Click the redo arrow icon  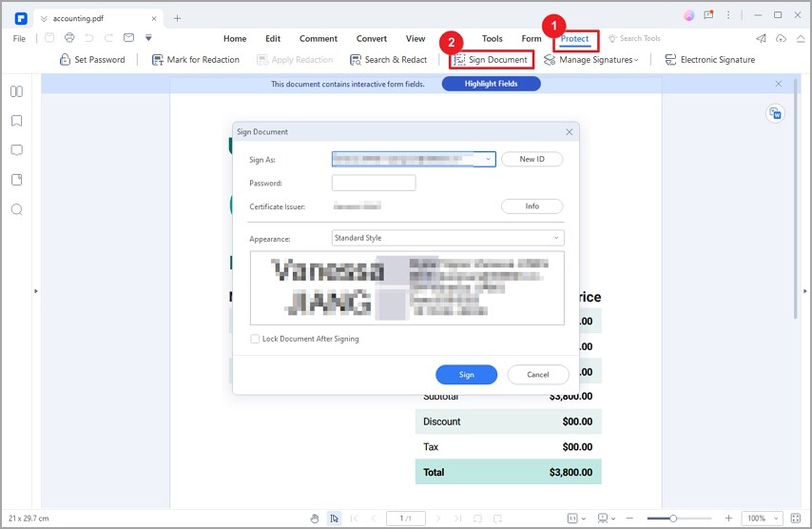(x=108, y=38)
